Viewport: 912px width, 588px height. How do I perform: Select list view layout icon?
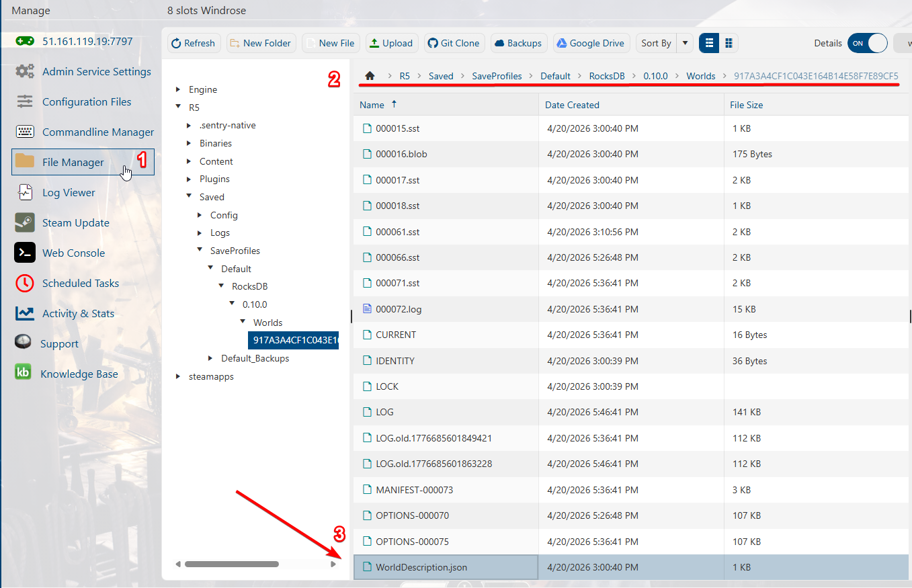(709, 43)
